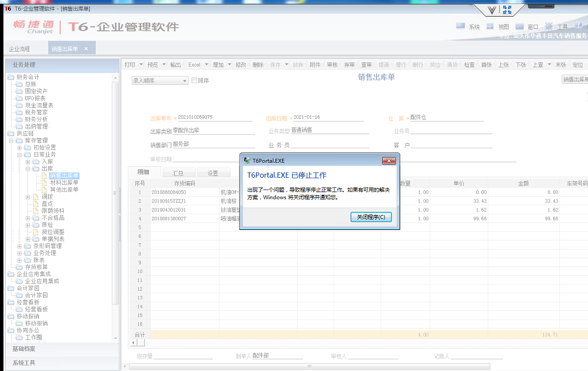
Task: Click the folder icon beside 协同办公
Action: pos(11,330)
